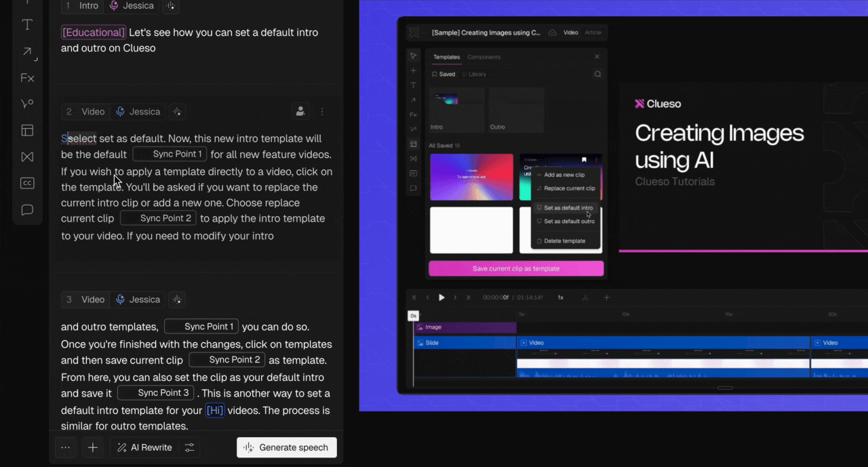Click the waveform icon on clip 3 header
The image size is (868, 467).
tap(176, 300)
